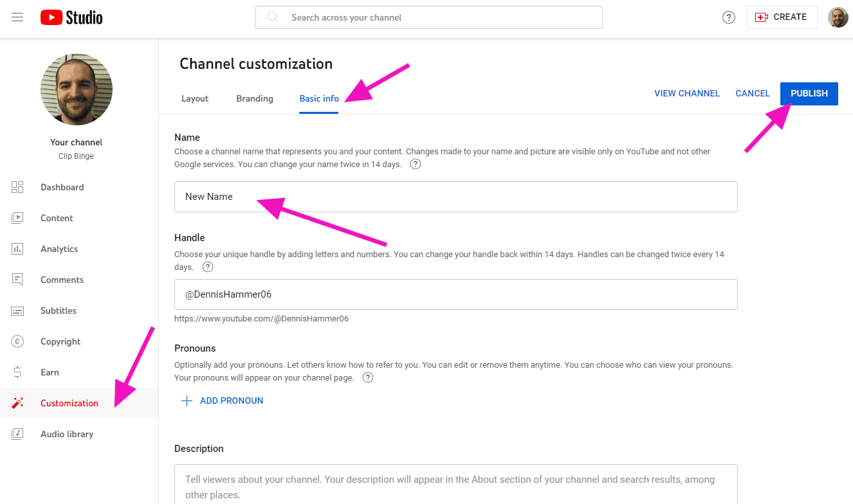This screenshot has width=853, height=504.
Task: Open help tooltip beside Handle description
Action: pyautogui.click(x=208, y=267)
